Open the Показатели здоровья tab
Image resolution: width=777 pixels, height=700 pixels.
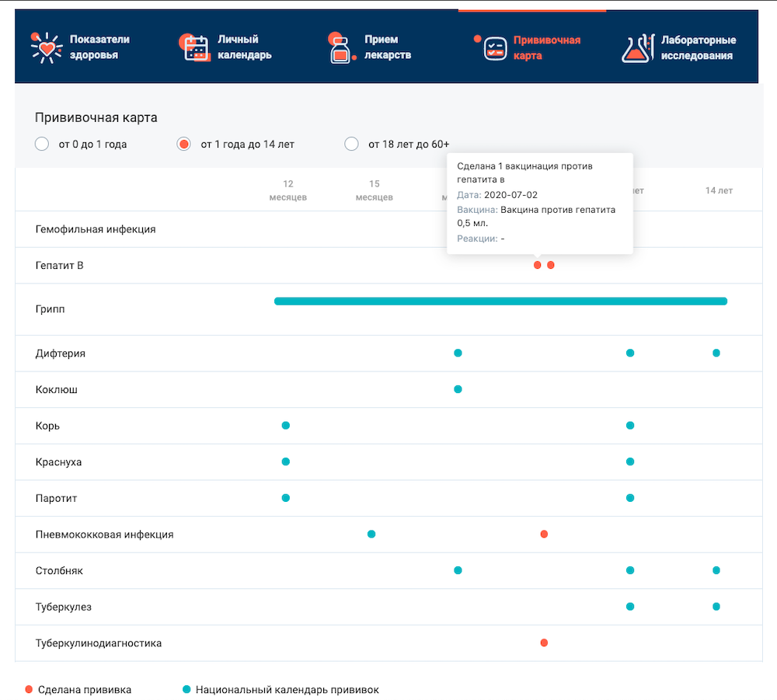[x=99, y=47]
